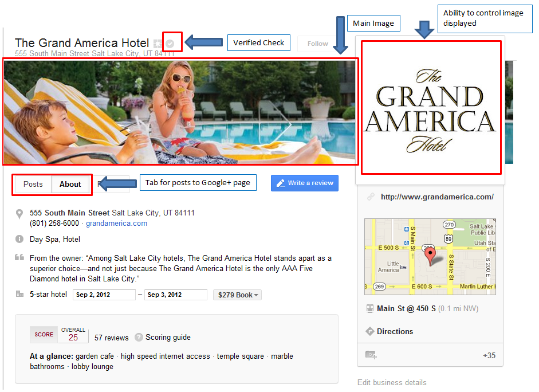Switch to the Posts tab
This screenshot has width=539, height=392.
[33, 185]
